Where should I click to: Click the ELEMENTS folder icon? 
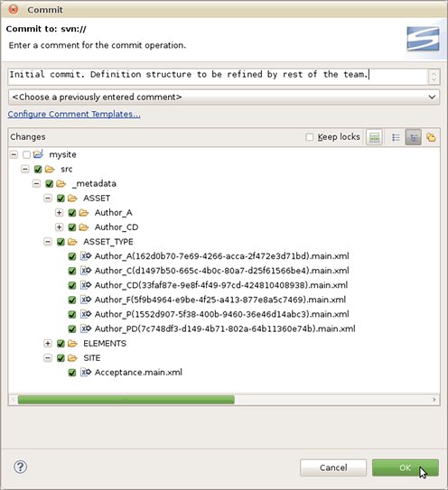click(72, 344)
